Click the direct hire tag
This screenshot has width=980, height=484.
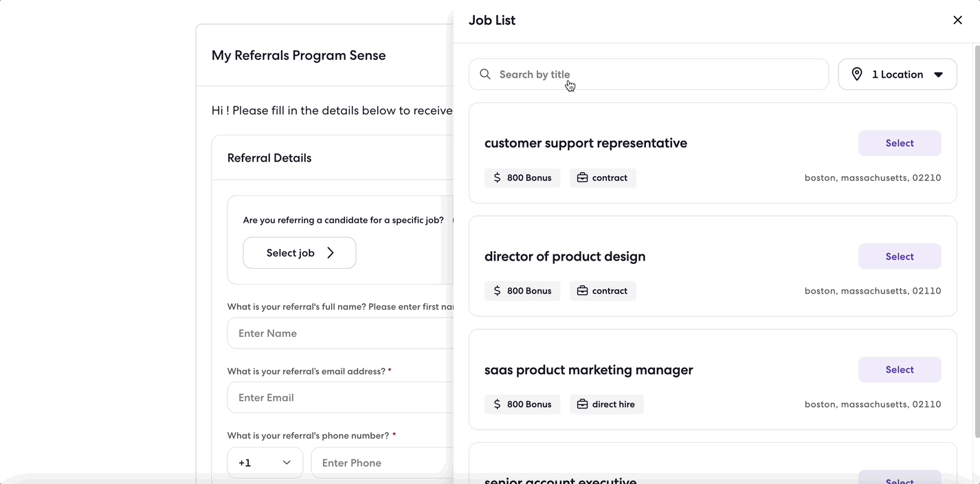click(x=607, y=404)
